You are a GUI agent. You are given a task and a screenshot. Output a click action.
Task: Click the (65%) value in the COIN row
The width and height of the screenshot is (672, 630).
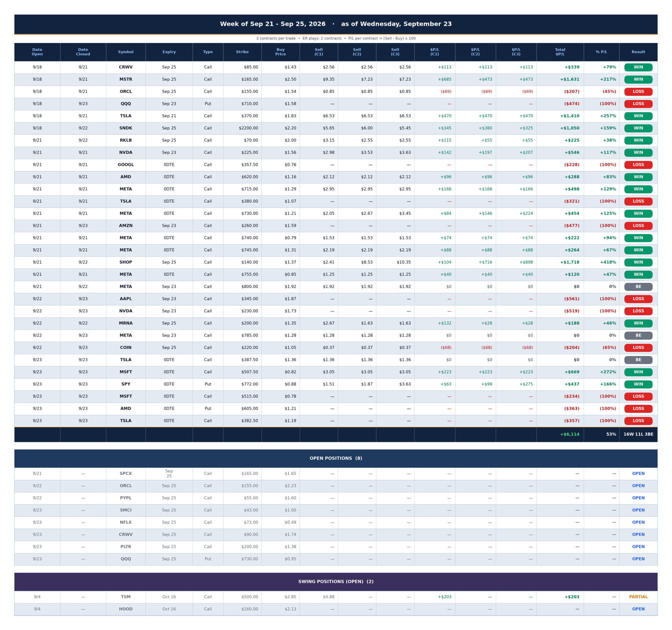(609, 348)
